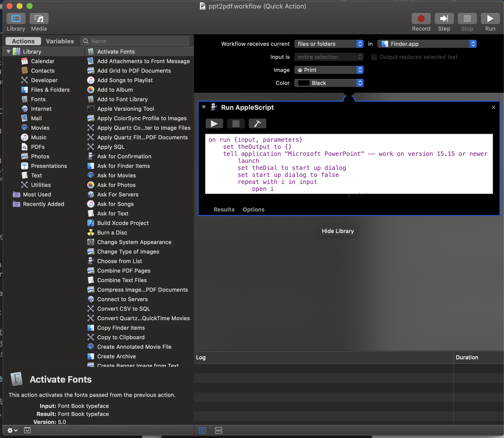Enable Output replaces selected text checkbox
Image resolution: width=504 pixels, height=438 pixels.
(x=374, y=57)
